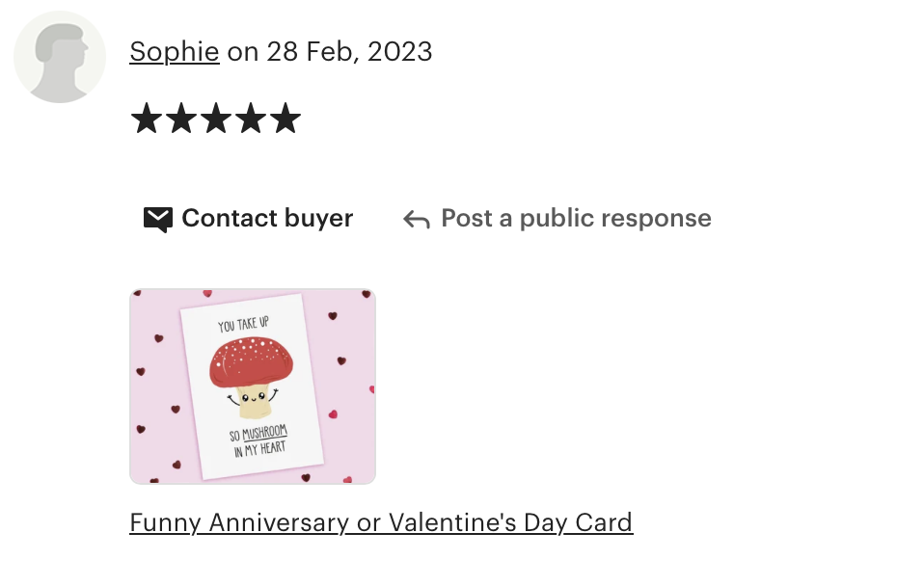This screenshot has height=586, width=924.
Task: Click the fifth star in the rating
Action: (285, 118)
